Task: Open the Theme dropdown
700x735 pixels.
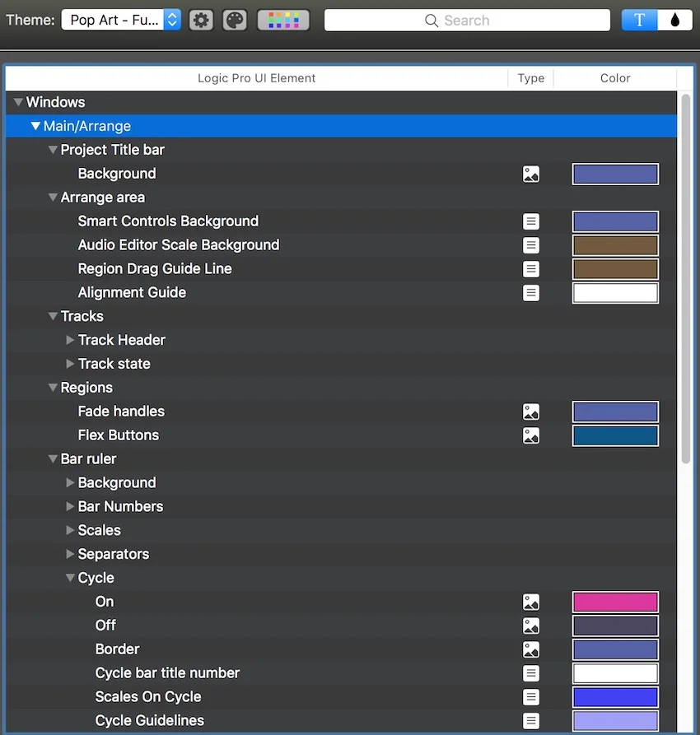Action: 121,20
